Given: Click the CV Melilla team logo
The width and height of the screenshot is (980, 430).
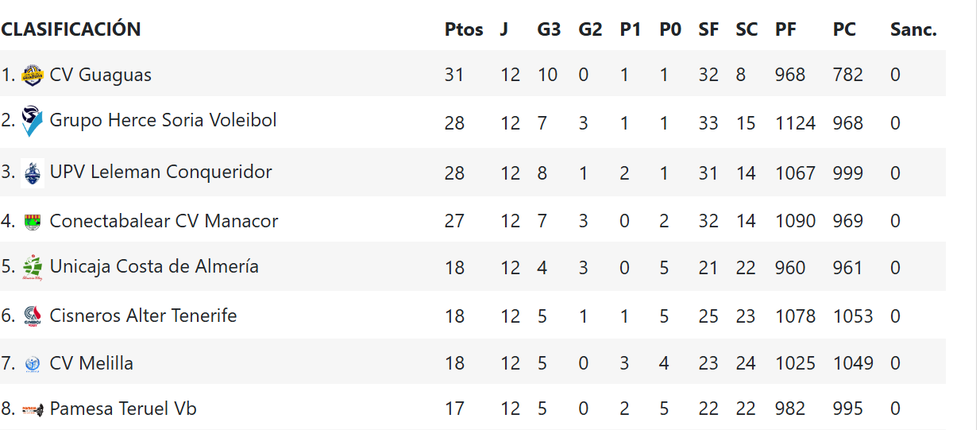Looking at the screenshot, I should (32, 364).
